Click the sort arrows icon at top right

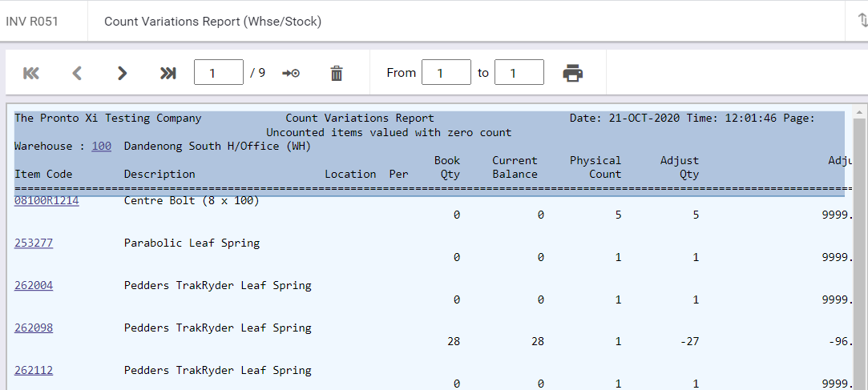[862, 21]
